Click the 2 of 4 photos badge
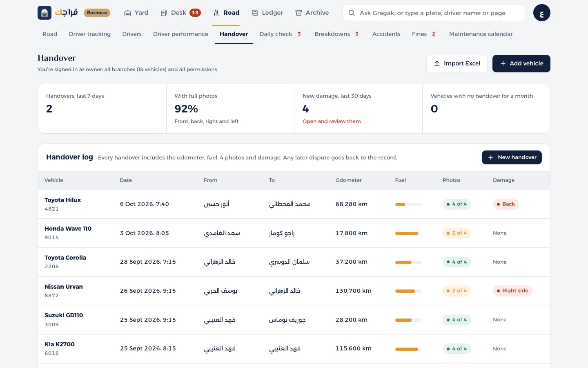This screenshot has width=588, height=368. point(457,291)
